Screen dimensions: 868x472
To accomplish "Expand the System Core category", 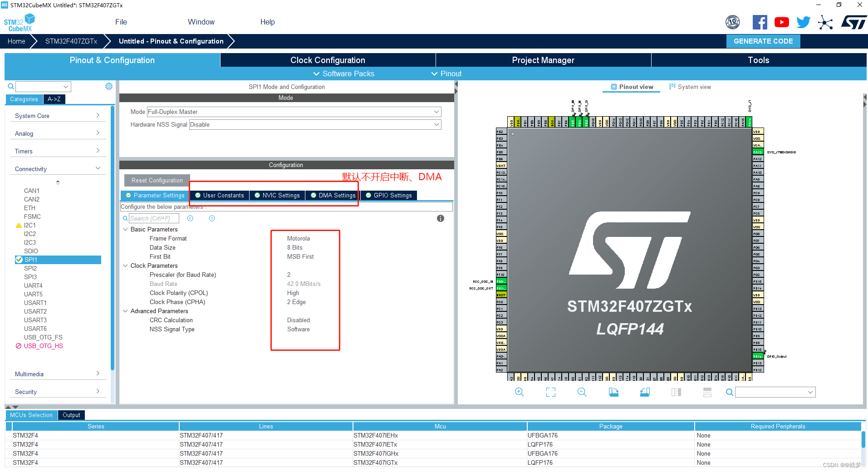I will (57, 116).
